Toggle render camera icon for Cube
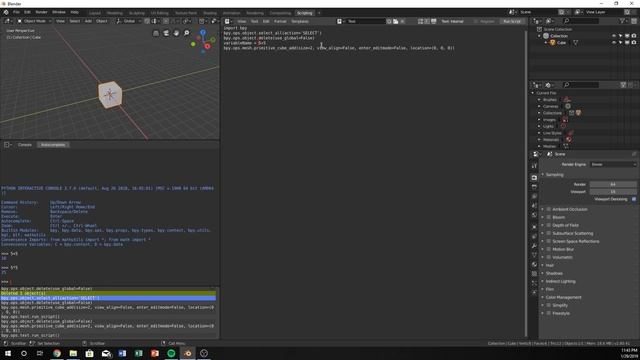The image size is (640, 360). pos(634,42)
